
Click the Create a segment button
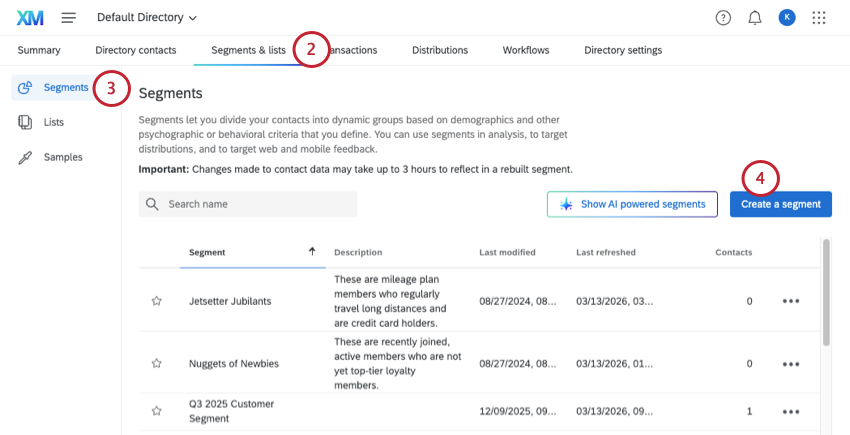click(781, 204)
